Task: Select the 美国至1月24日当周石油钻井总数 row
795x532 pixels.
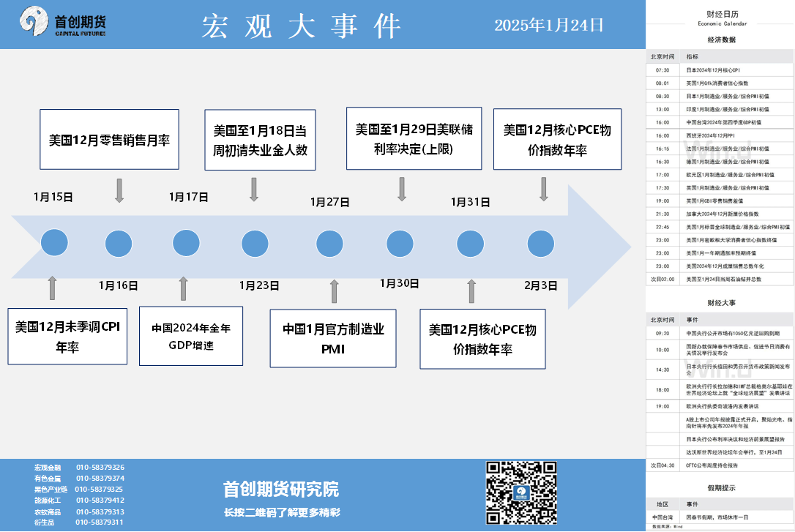Action: [720, 280]
